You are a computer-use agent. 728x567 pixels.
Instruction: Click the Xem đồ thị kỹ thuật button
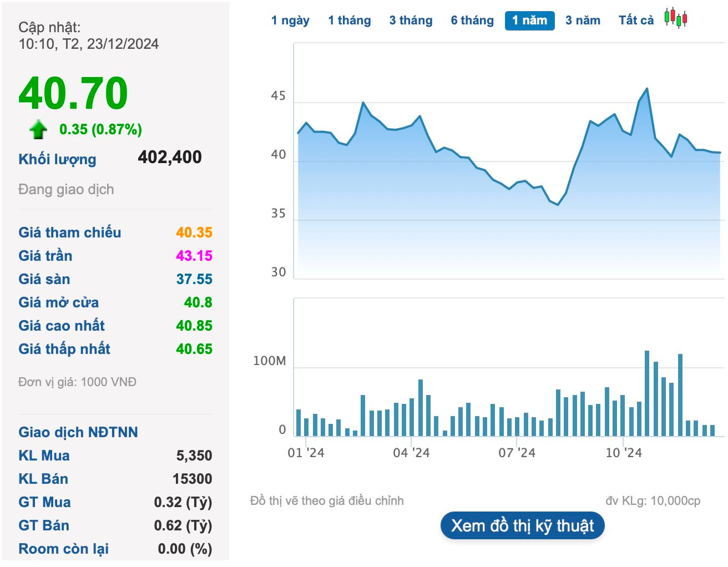point(523,525)
